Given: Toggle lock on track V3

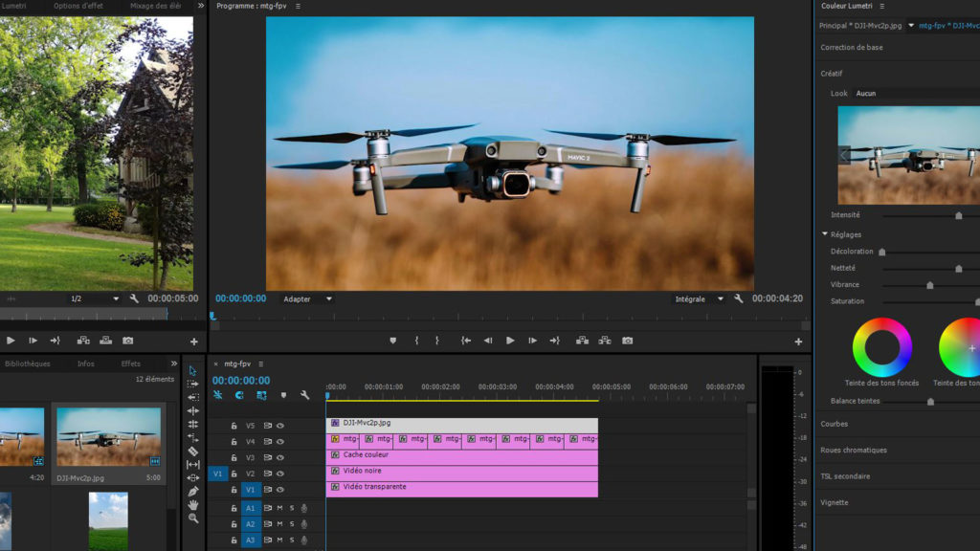Looking at the screenshot, I should [x=234, y=457].
